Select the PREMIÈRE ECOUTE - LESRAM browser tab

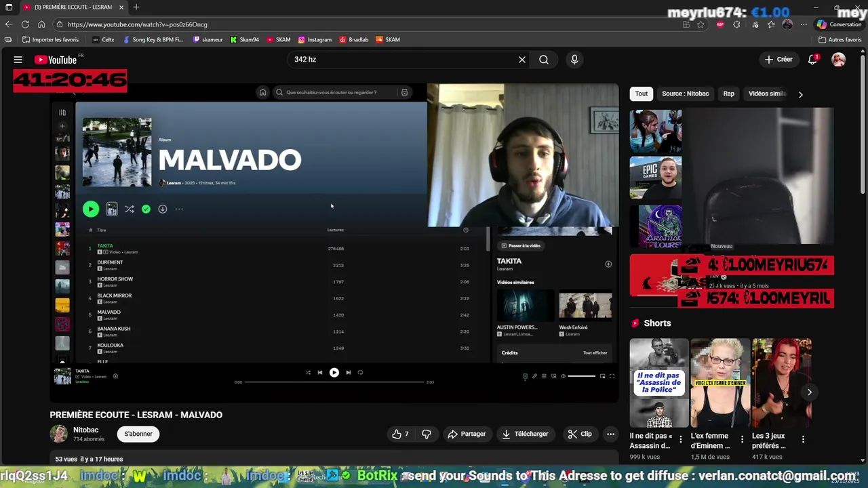point(73,7)
